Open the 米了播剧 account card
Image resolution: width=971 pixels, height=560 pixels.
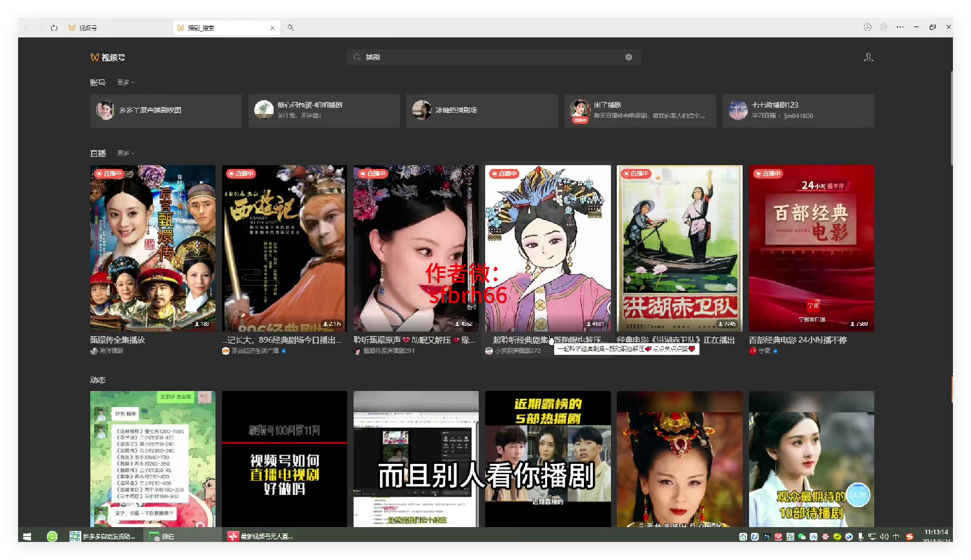tap(640, 110)
